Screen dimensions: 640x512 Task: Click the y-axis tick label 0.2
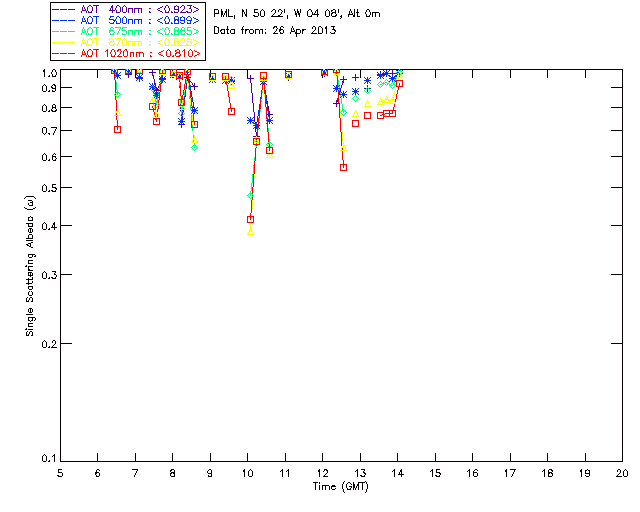(49, 344)
